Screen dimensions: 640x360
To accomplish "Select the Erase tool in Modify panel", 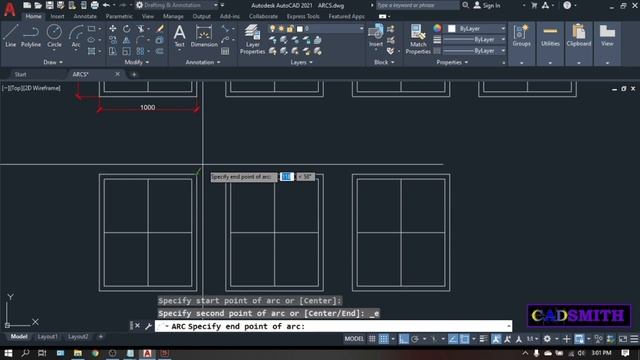I will tap(160, 29).
